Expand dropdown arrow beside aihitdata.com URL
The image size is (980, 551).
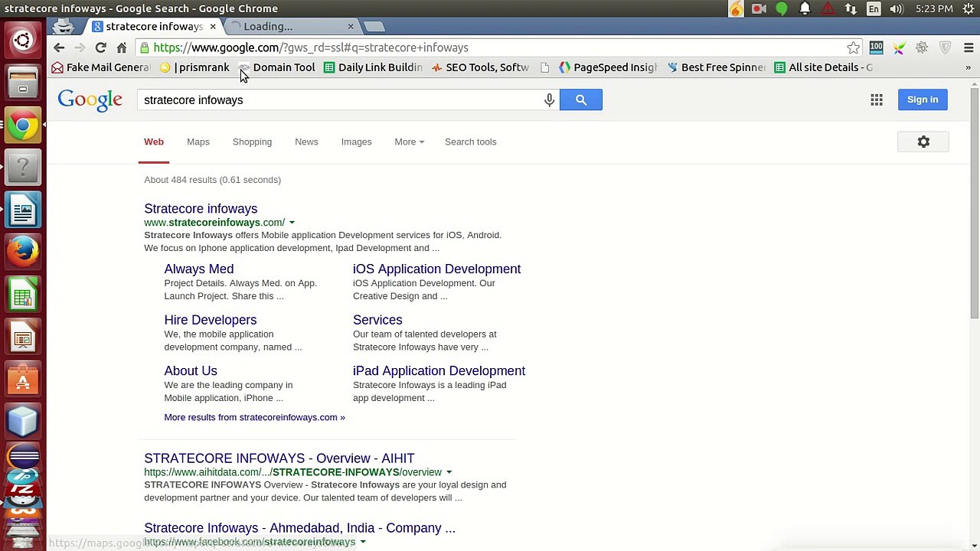(449, 472)
